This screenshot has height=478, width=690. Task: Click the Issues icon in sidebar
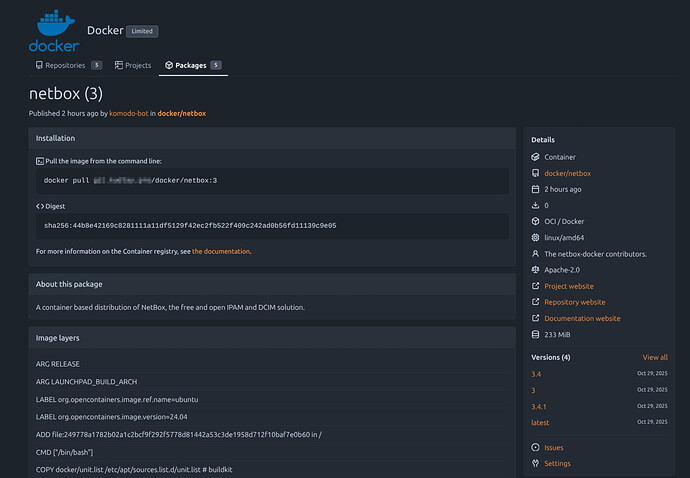[x=537, y=447]
